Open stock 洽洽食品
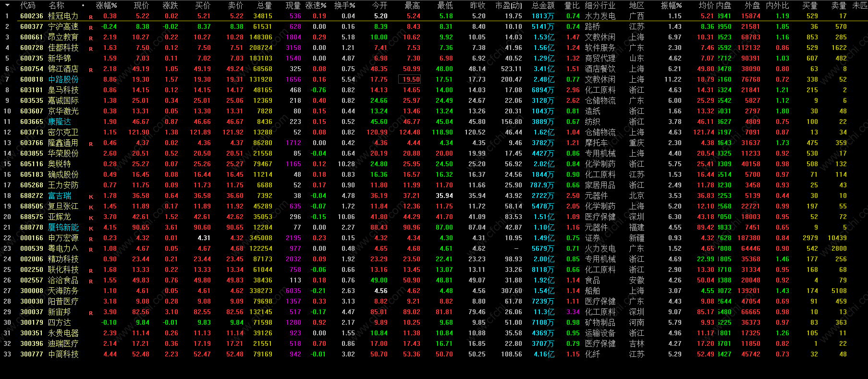Viewport: 868px width, 379px height. pos(63,280)
